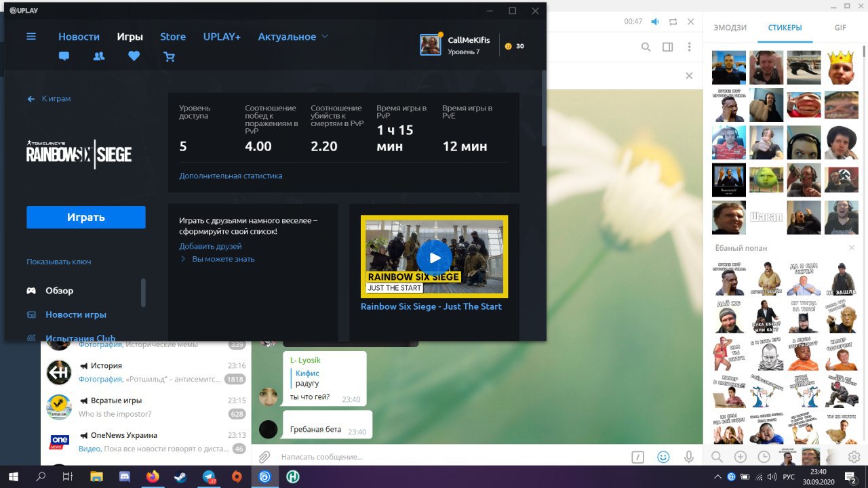Play the Rainbow Six Siege video

[x=435, y=257]
